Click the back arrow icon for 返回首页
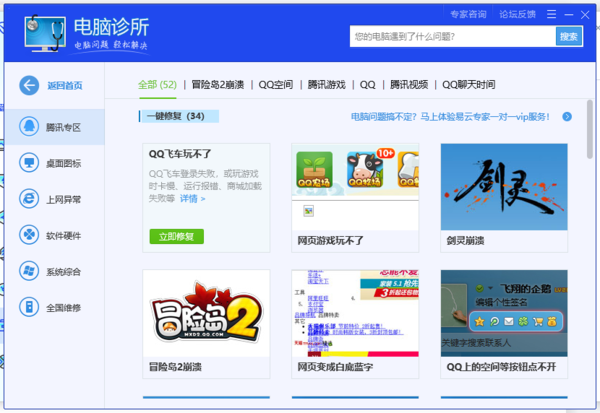The height and width of the screenshot is (413, 600). tap(29, 85)
